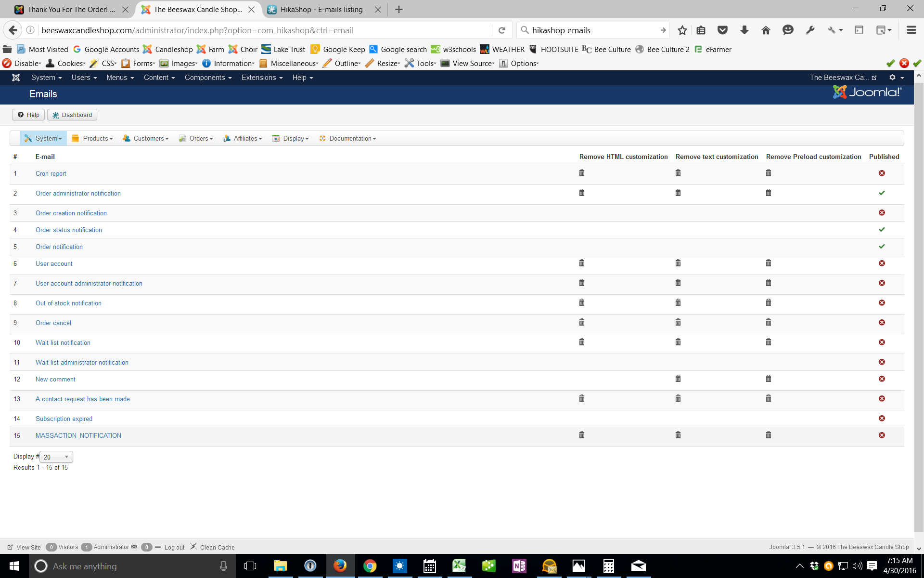
Task: Click the Dashboard button
Action: coord(72,115)
